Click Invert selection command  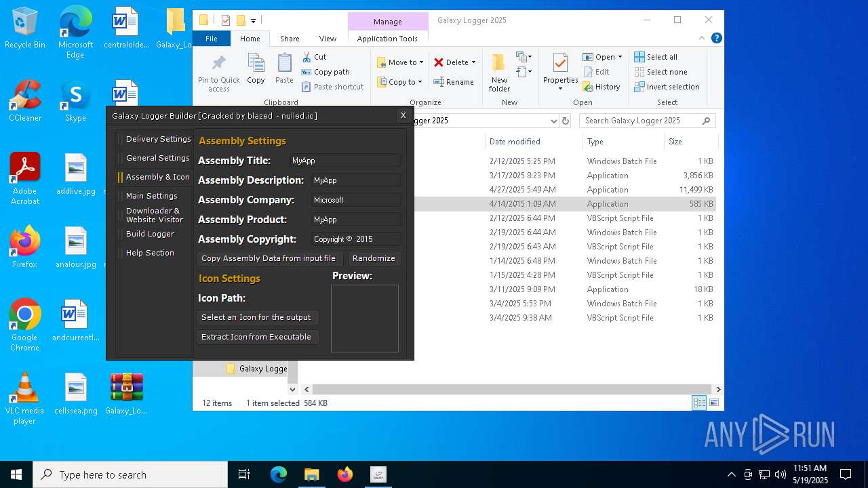click(x=667, y=87)
